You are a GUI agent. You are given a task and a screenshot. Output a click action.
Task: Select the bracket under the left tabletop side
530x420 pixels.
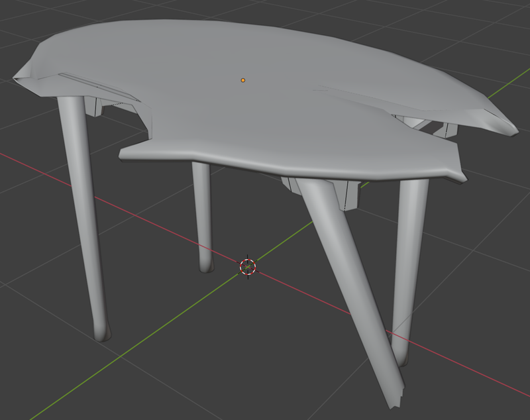point(93,106)
